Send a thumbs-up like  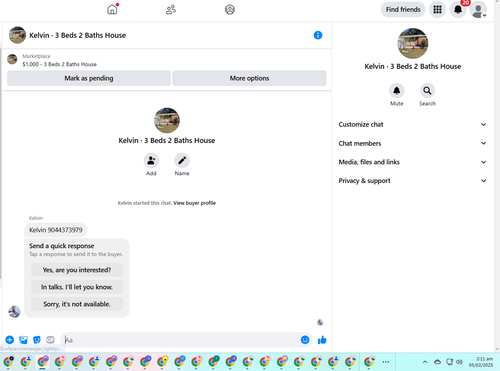pyautogui.click(x=322, y=340)
